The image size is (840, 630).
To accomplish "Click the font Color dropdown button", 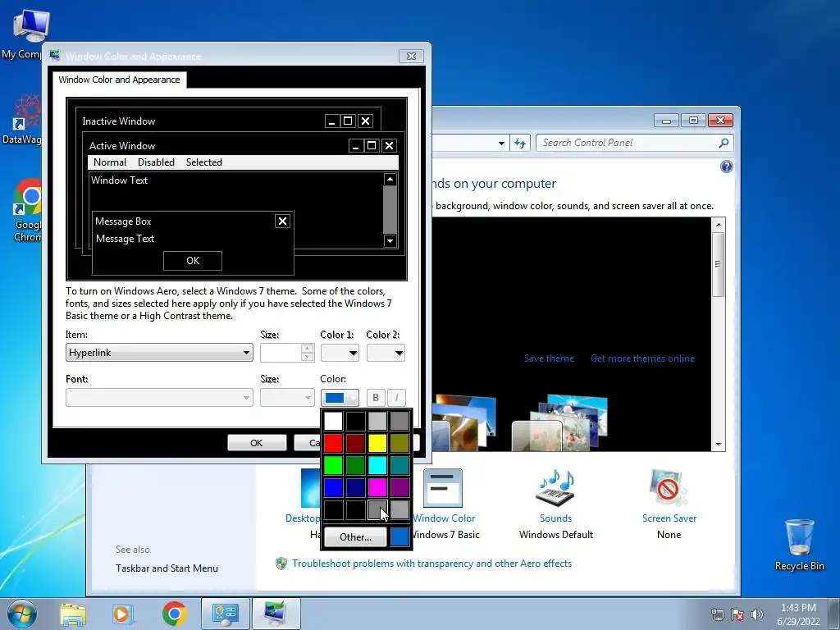I will pos(340,398).
